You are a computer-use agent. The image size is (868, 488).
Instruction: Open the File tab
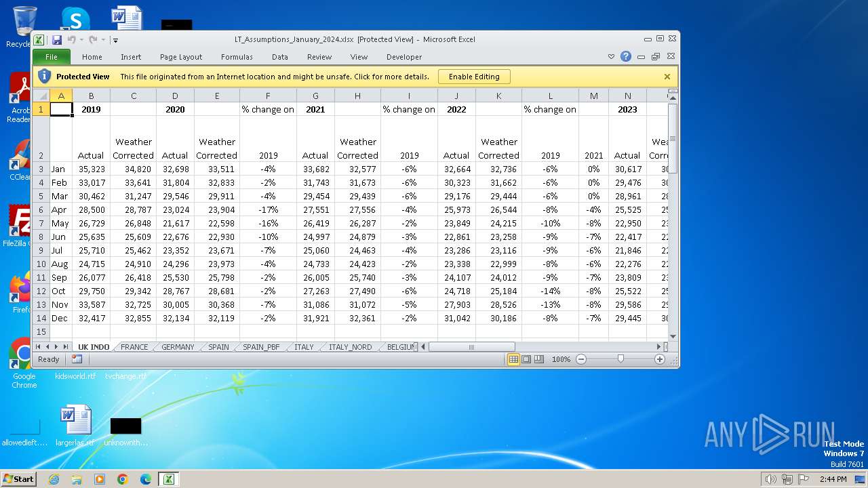click(52, 57)
